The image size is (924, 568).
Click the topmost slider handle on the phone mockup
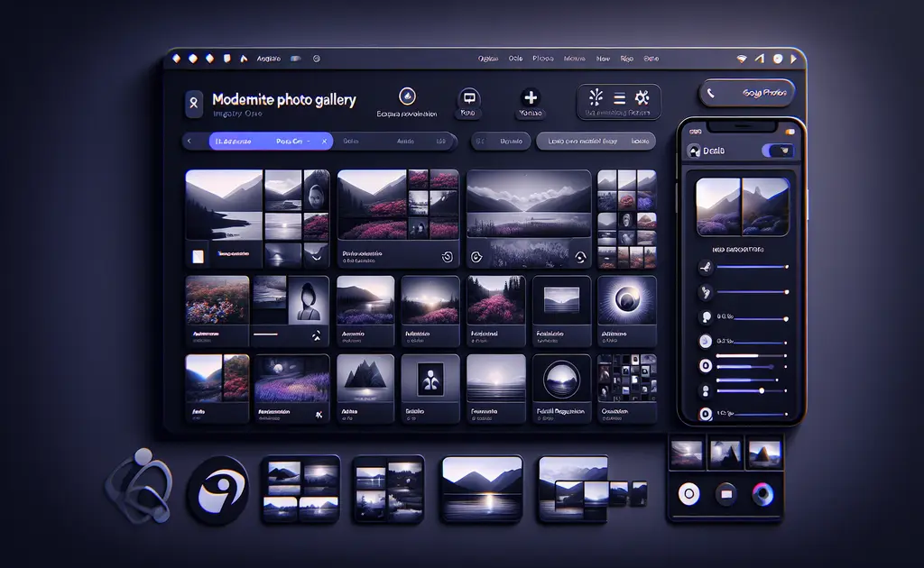786,266
